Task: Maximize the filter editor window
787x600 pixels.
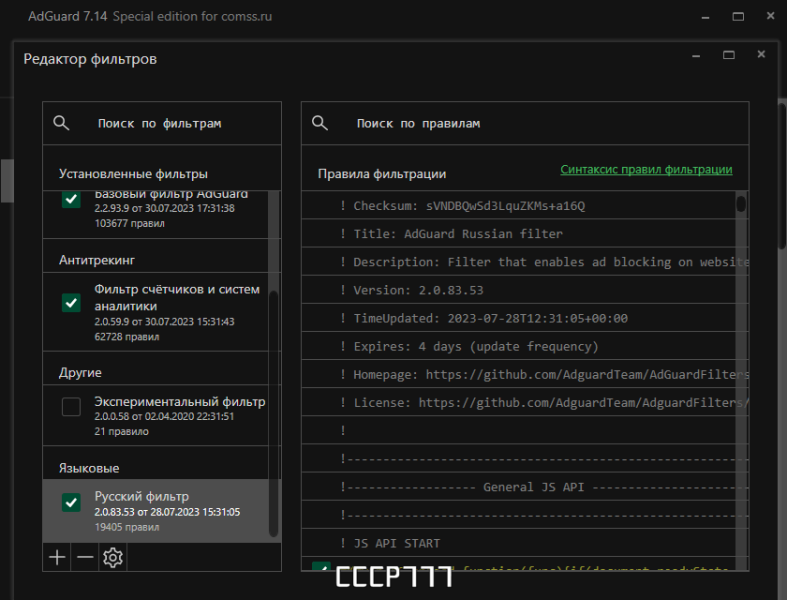Action: 729,55
